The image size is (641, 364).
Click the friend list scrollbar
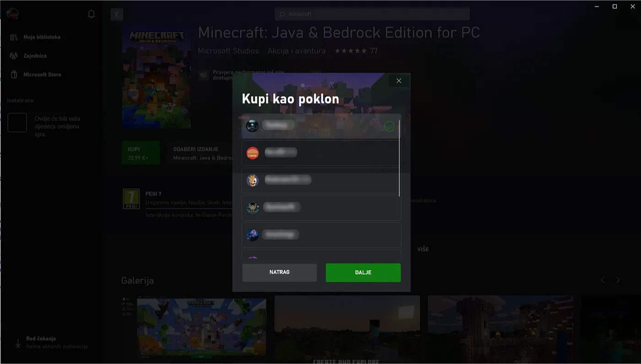pyautogui.click(x=400, y=158)
